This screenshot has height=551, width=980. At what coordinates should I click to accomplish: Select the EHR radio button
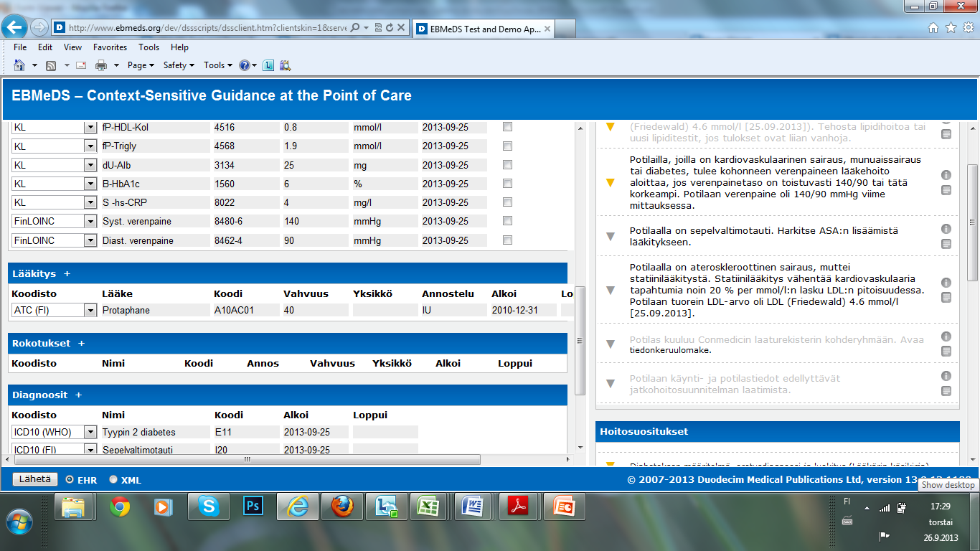[70, 479]
